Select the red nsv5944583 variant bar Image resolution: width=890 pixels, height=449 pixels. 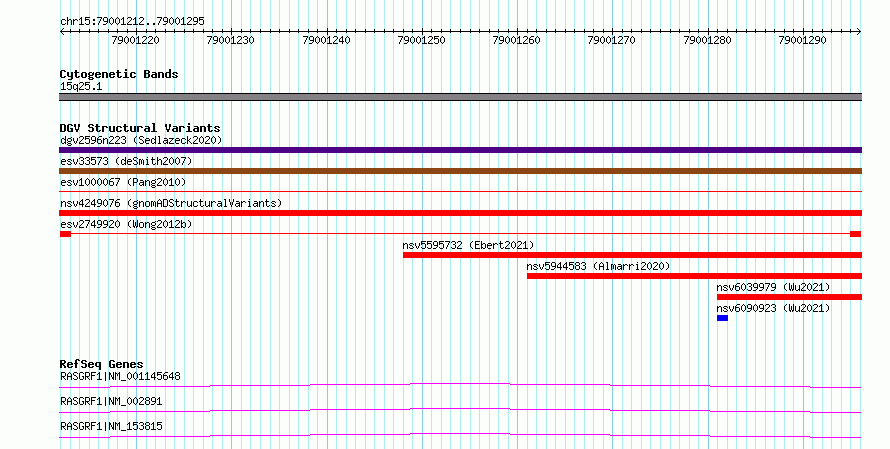coord(695,276)
